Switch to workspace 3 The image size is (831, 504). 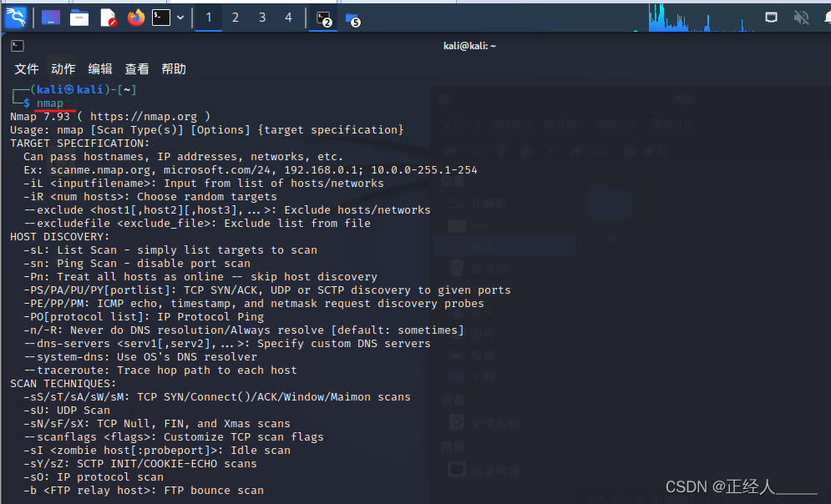261,18
